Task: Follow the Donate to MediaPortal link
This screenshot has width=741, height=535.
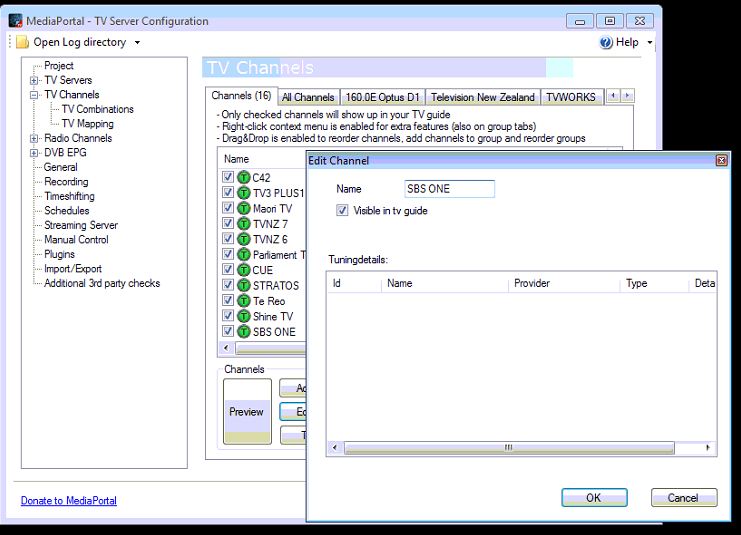Action: 68,500
